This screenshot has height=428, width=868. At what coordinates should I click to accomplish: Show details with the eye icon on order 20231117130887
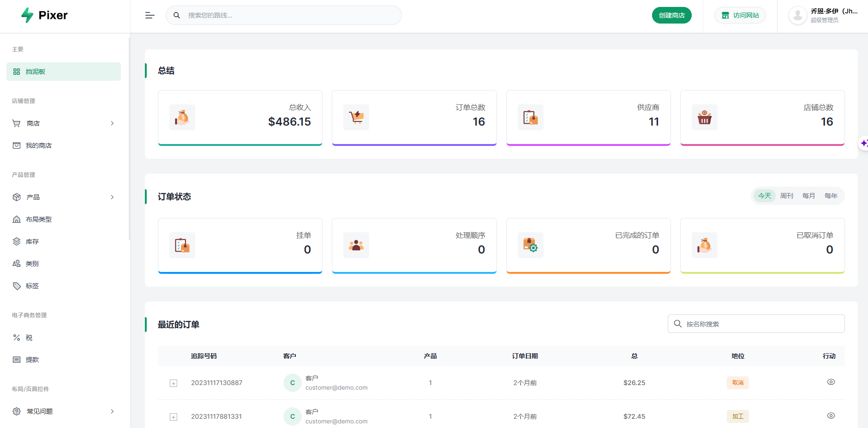click(831, 382)
